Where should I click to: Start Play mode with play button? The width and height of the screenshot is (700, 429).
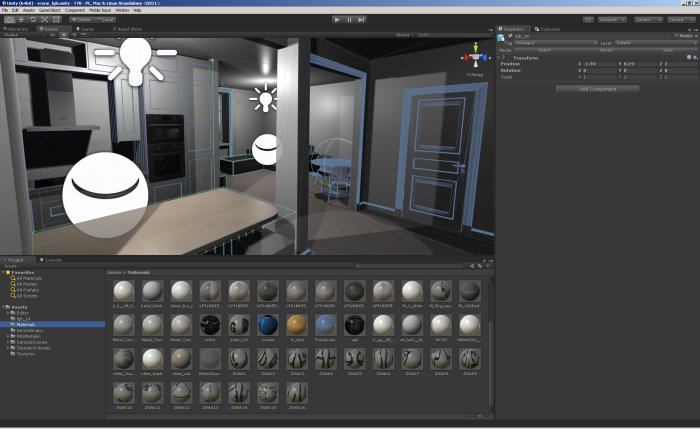[337, 20]
